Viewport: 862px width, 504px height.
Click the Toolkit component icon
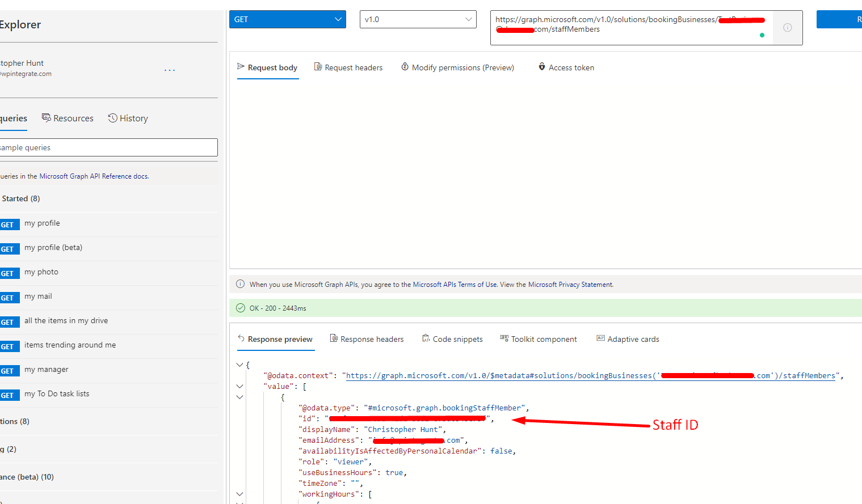coord(504,338)
